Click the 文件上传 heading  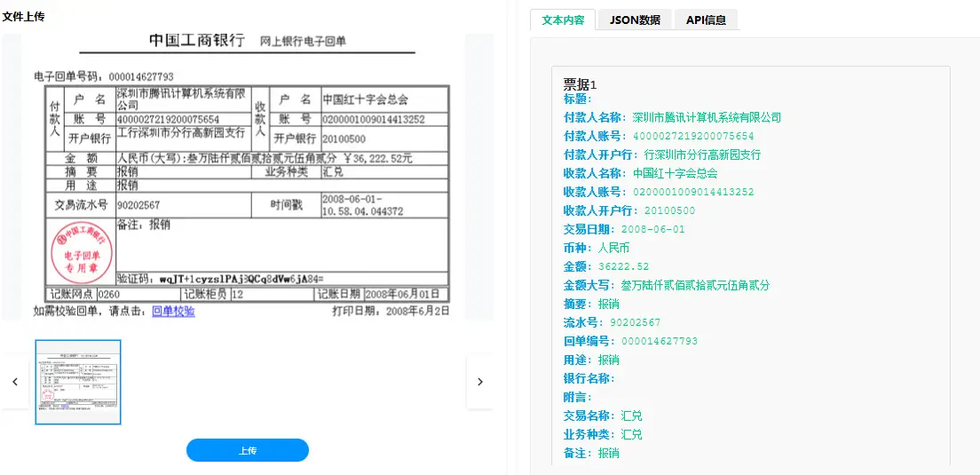tap(24, 17)
